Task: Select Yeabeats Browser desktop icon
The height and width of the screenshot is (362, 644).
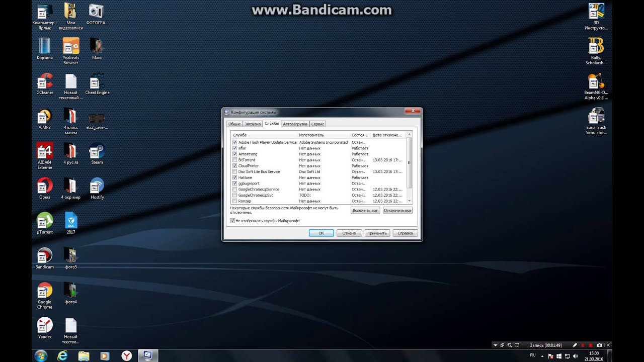Action: coord(71,51)
